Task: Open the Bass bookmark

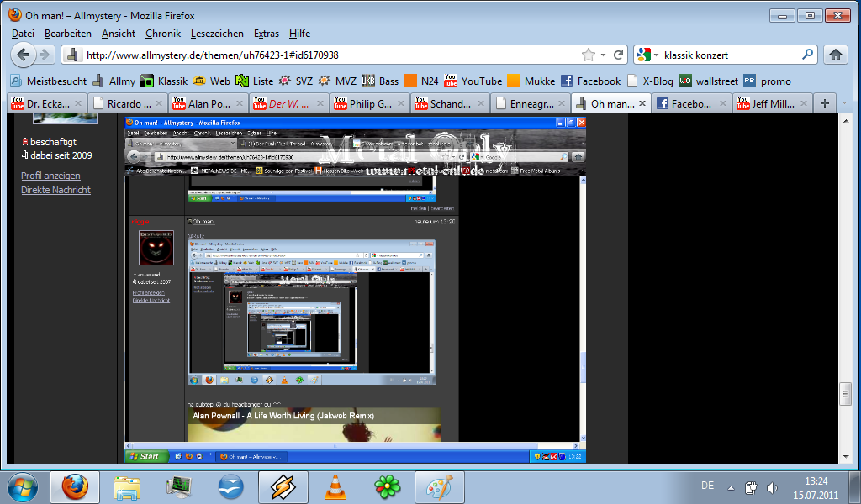Action: click(380, 81)
